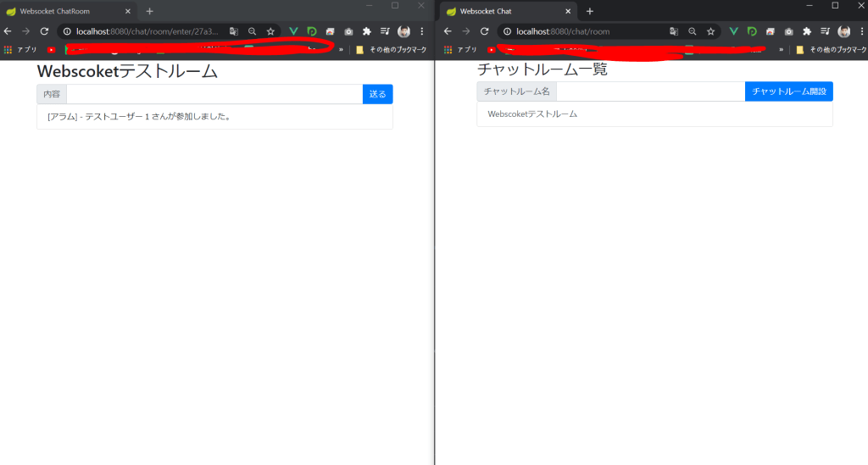Open the Webscoketテストルーム entry in room list
Screen dimensions: 868x465
click(x=532, y=113)
